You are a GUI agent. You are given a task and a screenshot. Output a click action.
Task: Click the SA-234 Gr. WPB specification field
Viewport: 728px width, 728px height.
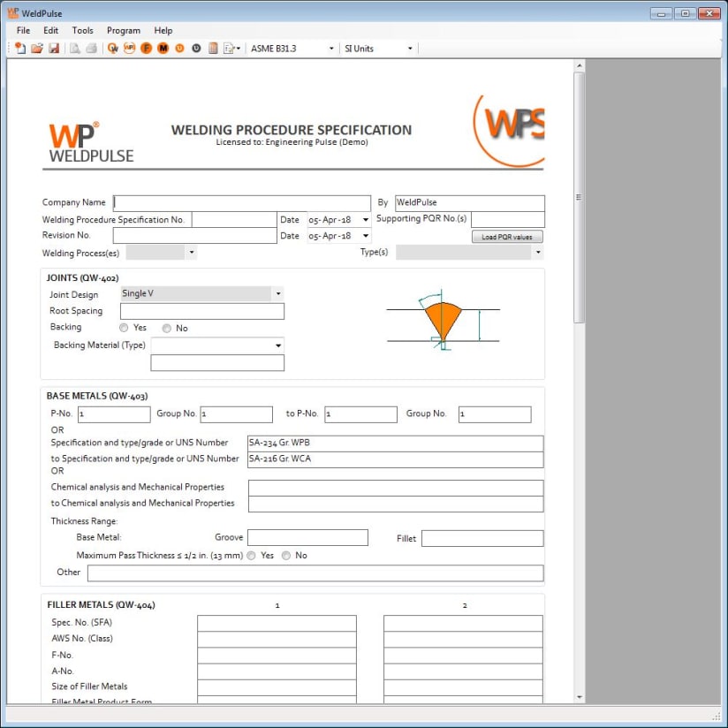pos(396,443)
